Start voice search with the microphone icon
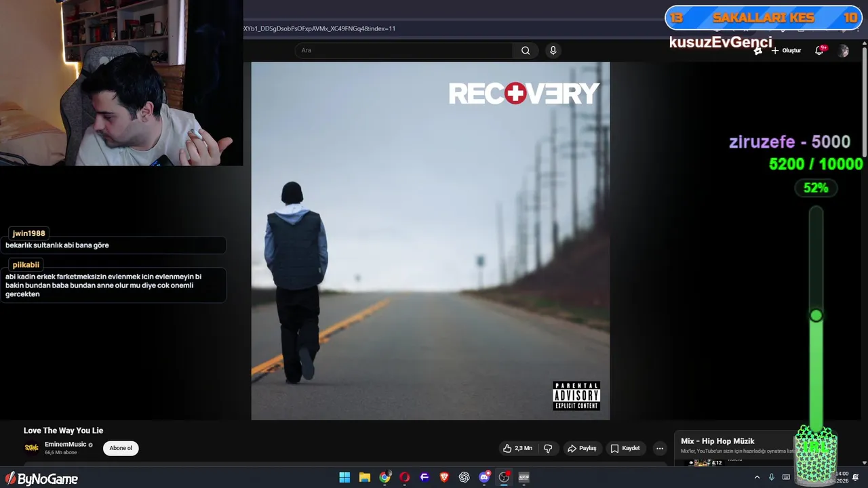This screenshot has width=868, height=488. (553, 50)
